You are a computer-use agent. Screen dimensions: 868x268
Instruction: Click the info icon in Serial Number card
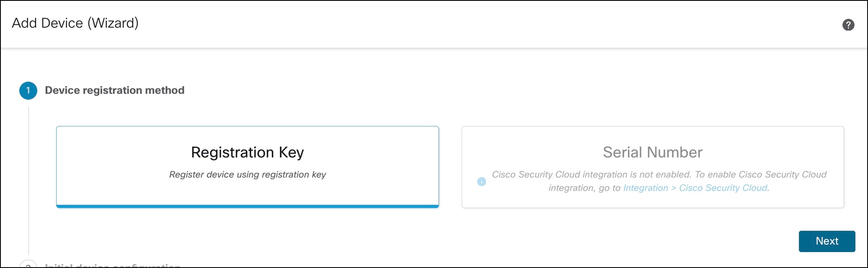pos(481,182)
